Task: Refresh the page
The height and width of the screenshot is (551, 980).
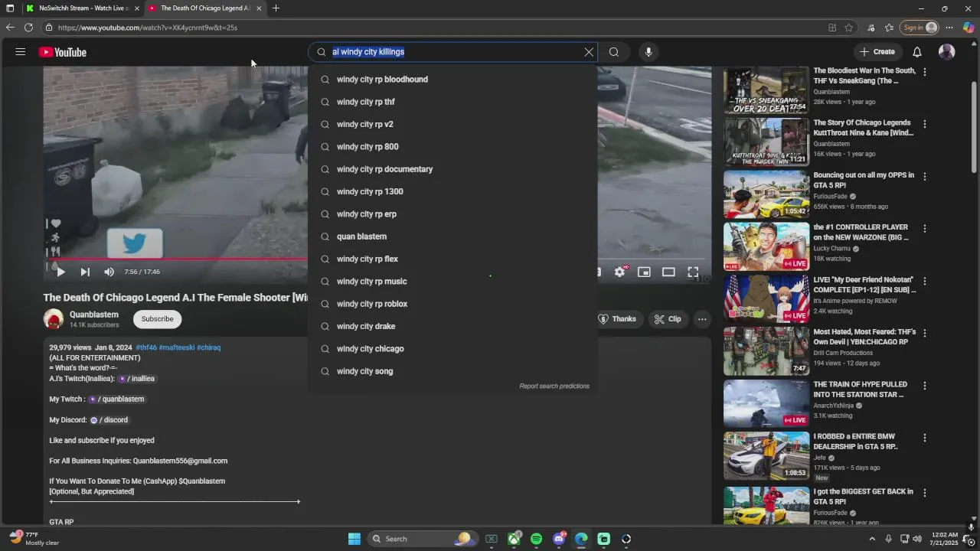Action: (28, 28)
